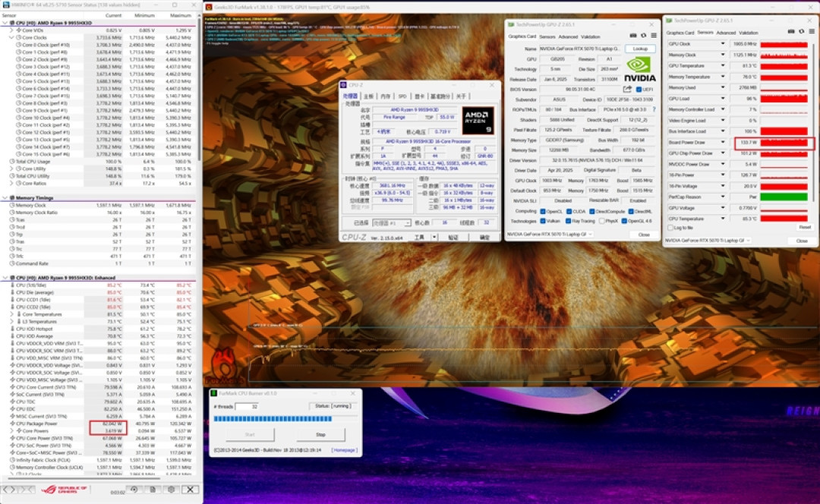Click refresh icon in GPU-Z Graphics Card window

643,36
